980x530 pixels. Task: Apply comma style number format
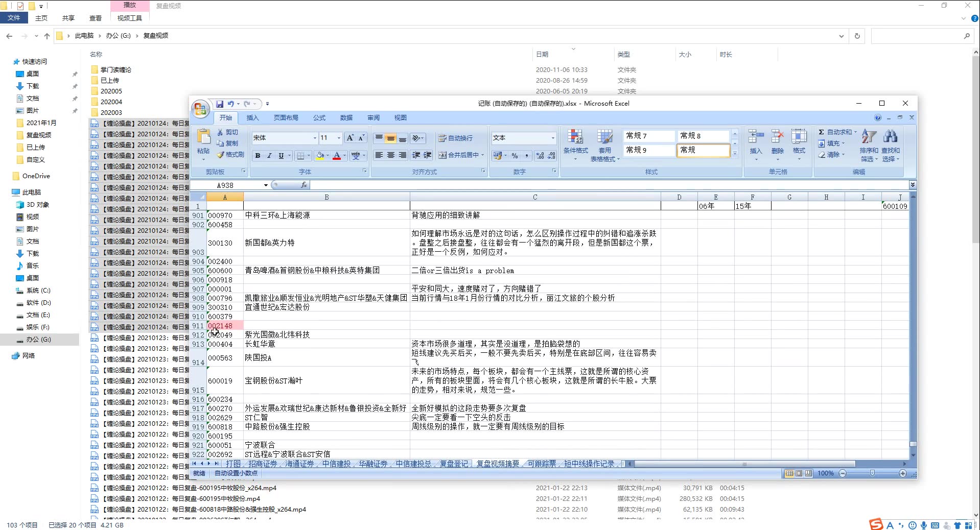click(526, 155)
